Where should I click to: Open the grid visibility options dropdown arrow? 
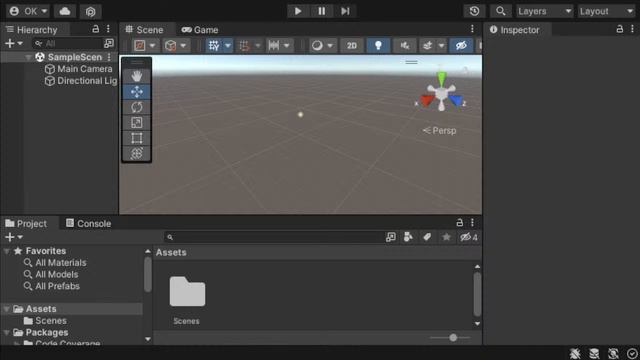pyautogui.click(x=228, y=46)
